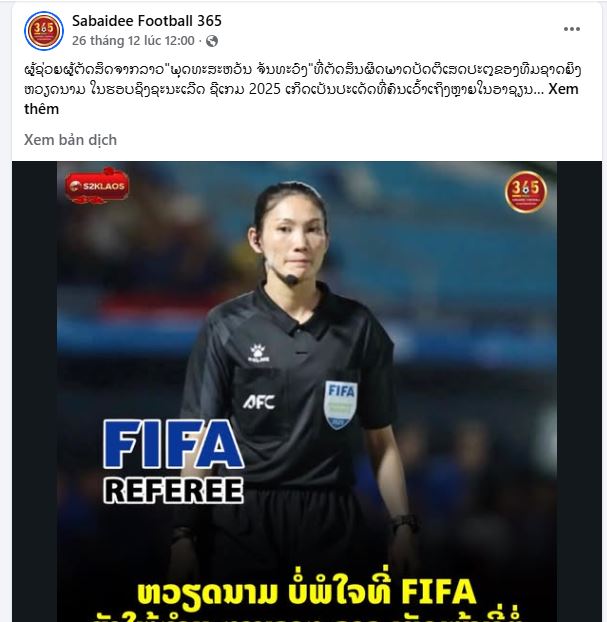Viewport: 607px width, 622px height.
Task: Open the 26 tháng 12 lúc 12:00 timestamp
Action: (133, 40)
